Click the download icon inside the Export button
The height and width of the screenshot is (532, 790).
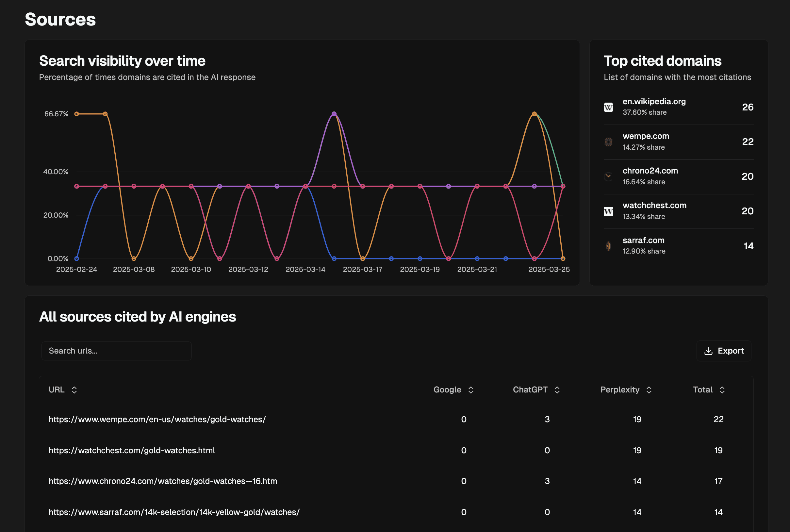(709, 351)
